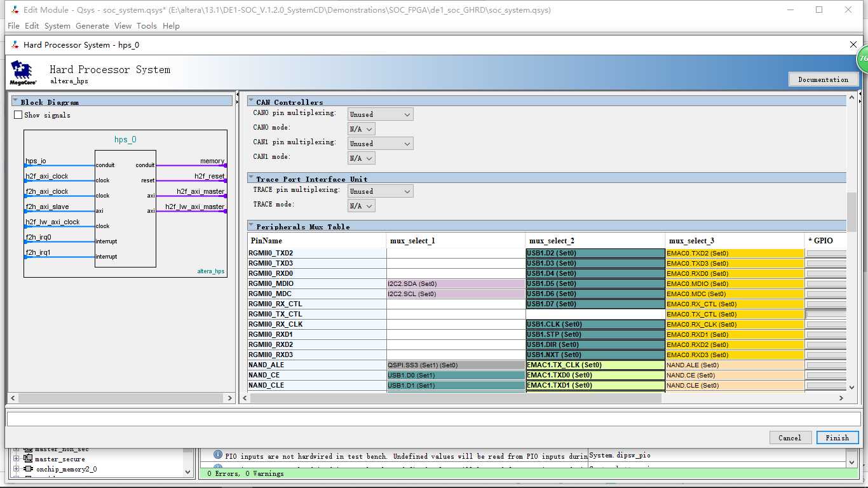
Task: Click the MegaCore logo icon
Action: 23,73
